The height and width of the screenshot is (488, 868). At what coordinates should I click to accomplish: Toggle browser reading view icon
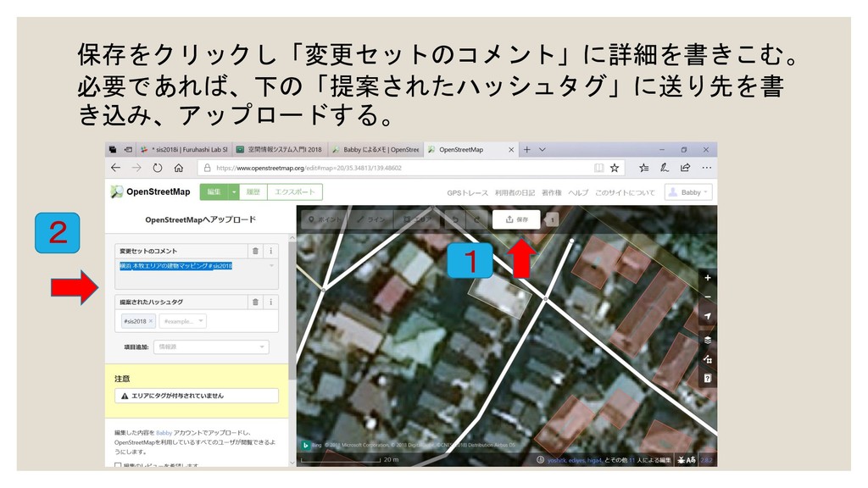[x=598, y=168]
